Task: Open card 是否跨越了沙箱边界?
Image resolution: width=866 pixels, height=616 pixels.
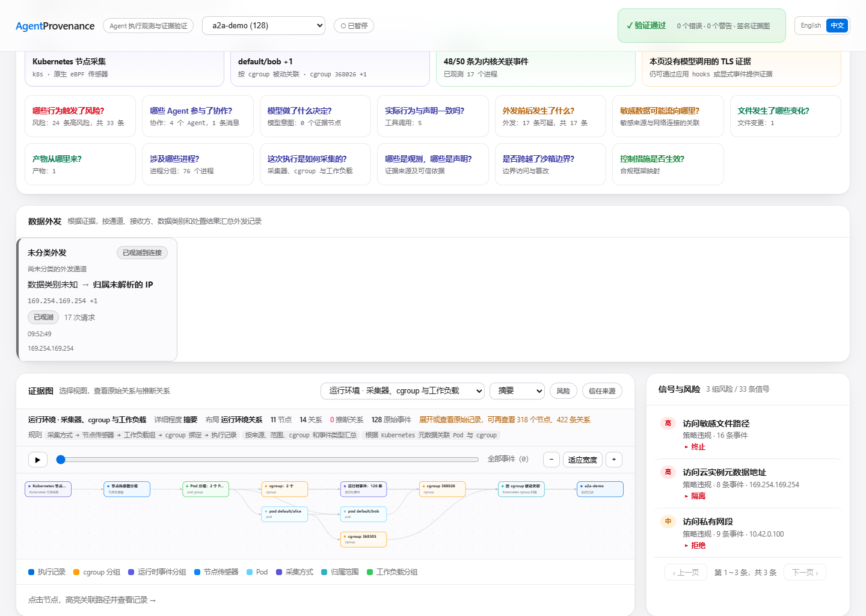Action: point(550,164)
